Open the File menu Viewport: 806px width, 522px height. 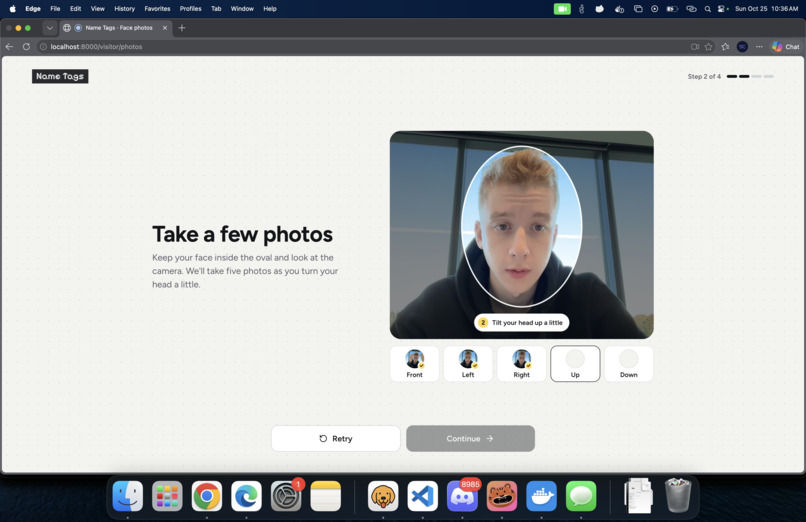[55, 9]
